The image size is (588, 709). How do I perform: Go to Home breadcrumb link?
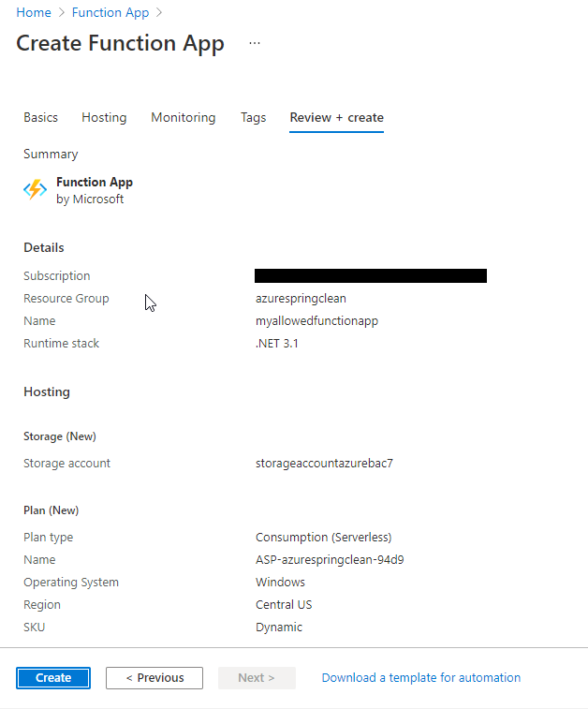pyautogui.click(x=34, y=12)
